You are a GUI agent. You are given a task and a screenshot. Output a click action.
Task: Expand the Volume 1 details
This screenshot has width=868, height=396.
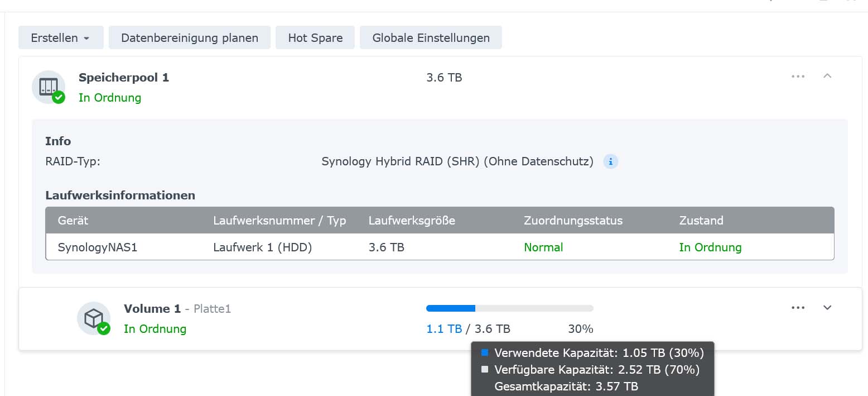coord(827,308)
